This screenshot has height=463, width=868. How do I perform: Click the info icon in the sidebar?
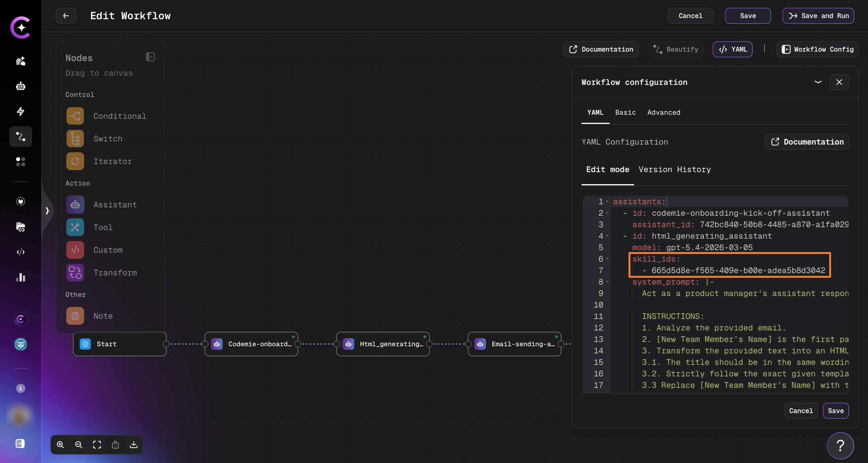pyautogui.click(x=21, y=388)
